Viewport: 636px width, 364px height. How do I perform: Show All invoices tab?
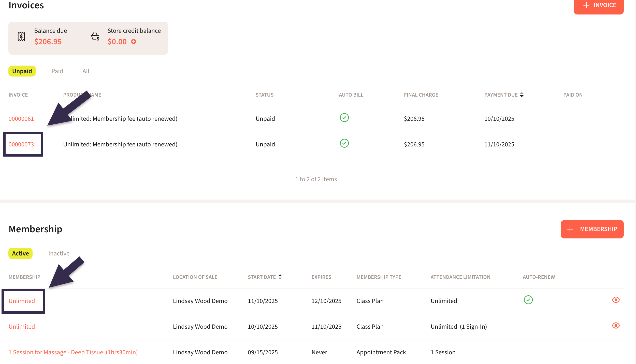[86, 71]
